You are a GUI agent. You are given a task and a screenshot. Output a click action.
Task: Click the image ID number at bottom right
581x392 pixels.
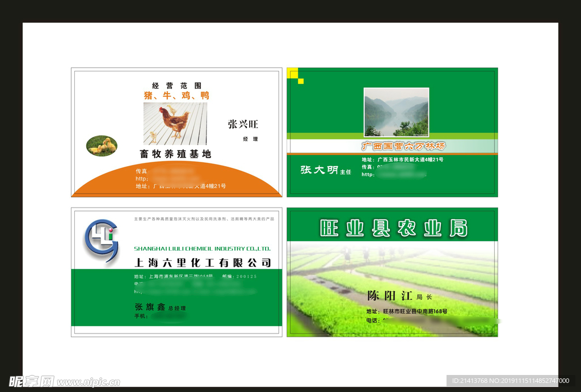click(x=508, y=381)
